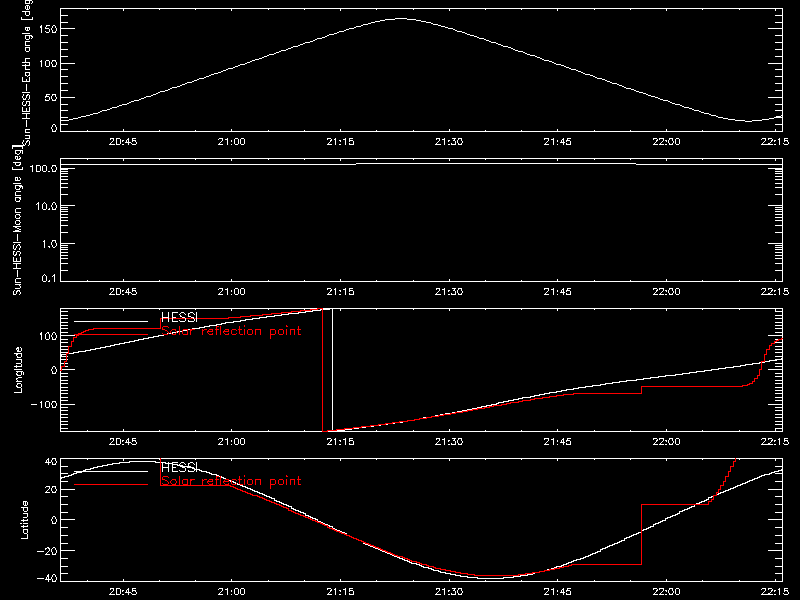Screen dimensions: 800x600
Task: Click white HESSI legend line in Longitude plot
Action: 111,321
